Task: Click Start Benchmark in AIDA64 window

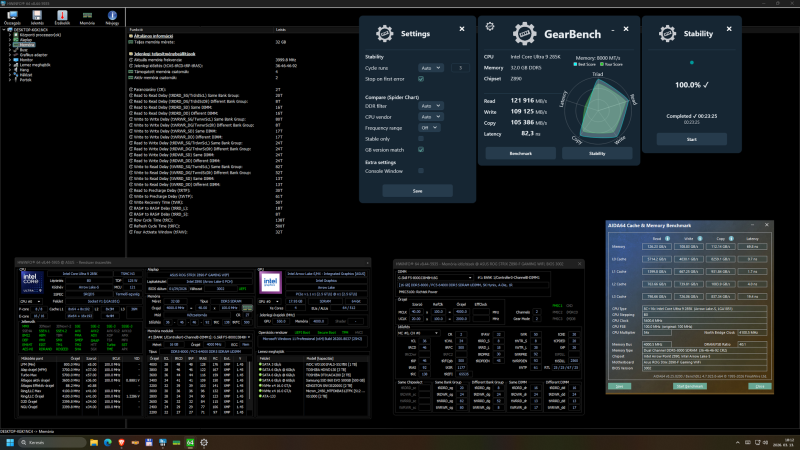Action: (x=690, y=386)
